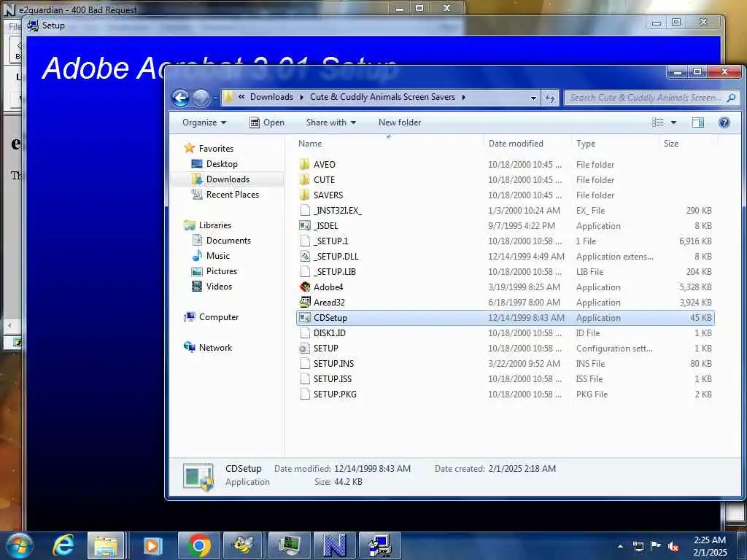Select the _ISDEL application

click(326, 226)
